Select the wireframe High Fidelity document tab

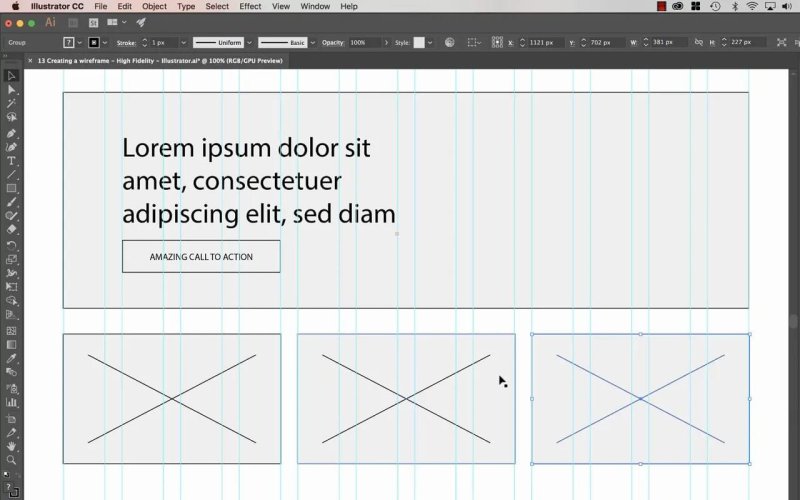coord(159,61)
